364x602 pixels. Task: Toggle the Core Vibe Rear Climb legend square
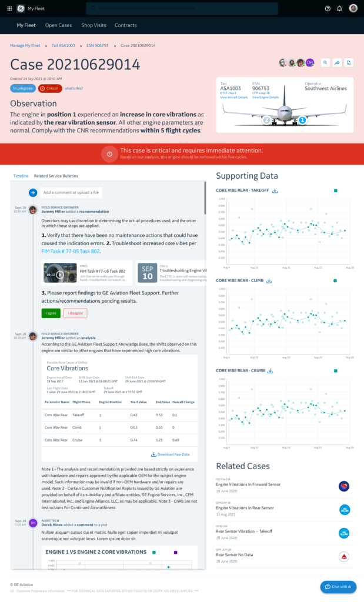335,281
